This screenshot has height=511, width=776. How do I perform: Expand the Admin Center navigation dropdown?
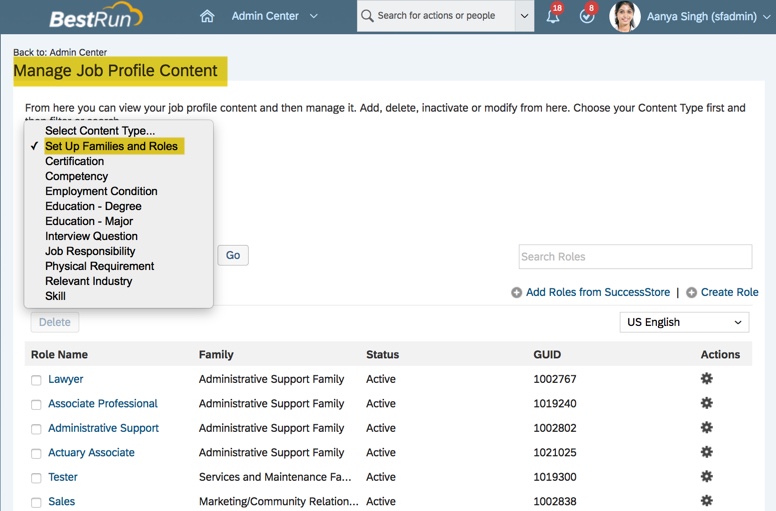[314, 16]
